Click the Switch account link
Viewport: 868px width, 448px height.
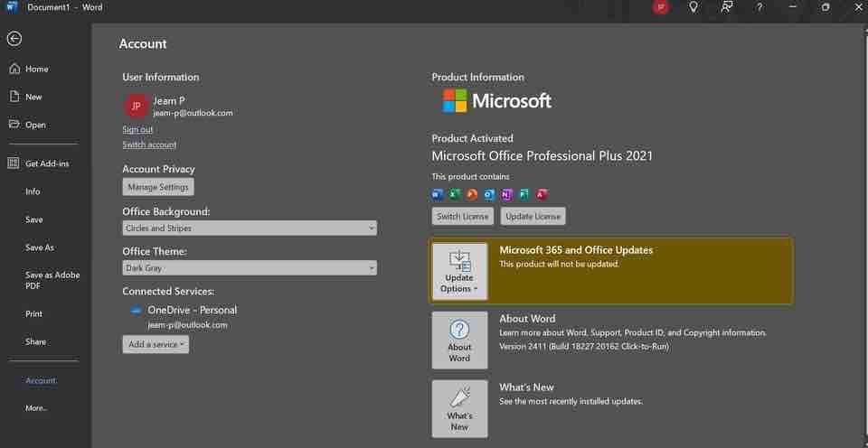click(x=149, y=145)
